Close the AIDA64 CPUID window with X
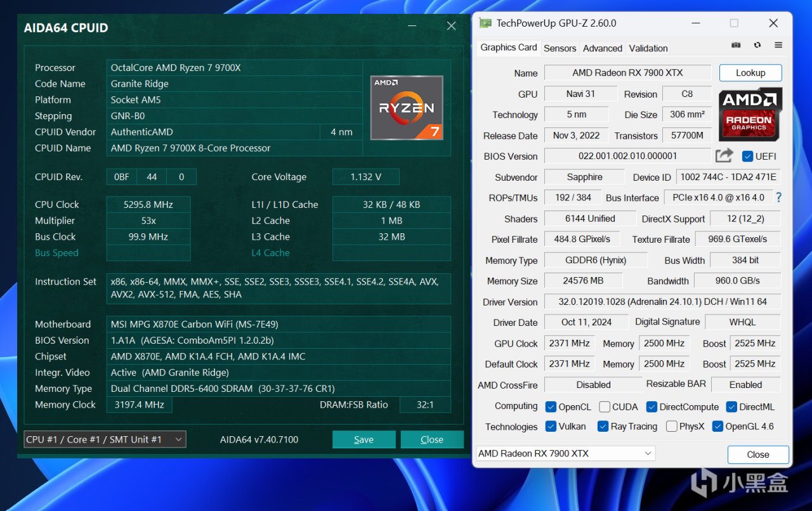The width and height of the screenshot is (812, 511). coord(451,26)
